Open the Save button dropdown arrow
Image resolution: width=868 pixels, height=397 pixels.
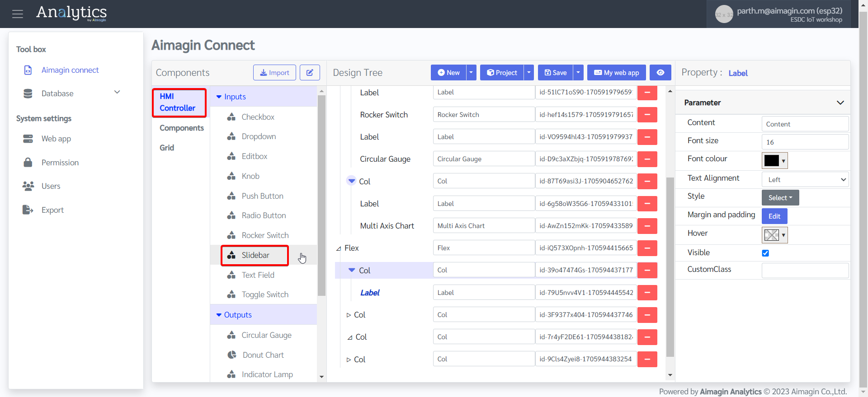[x=578, y=73]
